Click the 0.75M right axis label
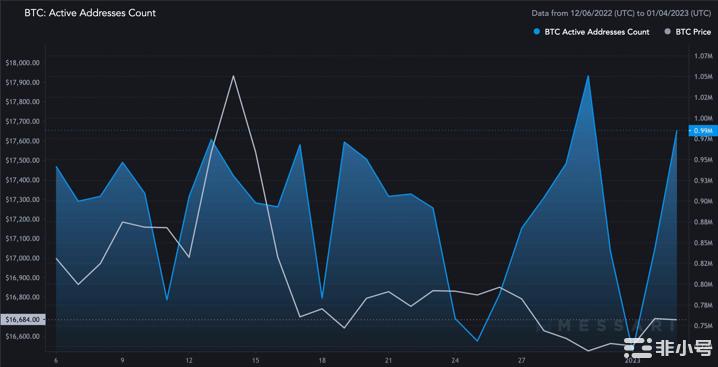Screen dimensions: 718x367 click(702, 326)
